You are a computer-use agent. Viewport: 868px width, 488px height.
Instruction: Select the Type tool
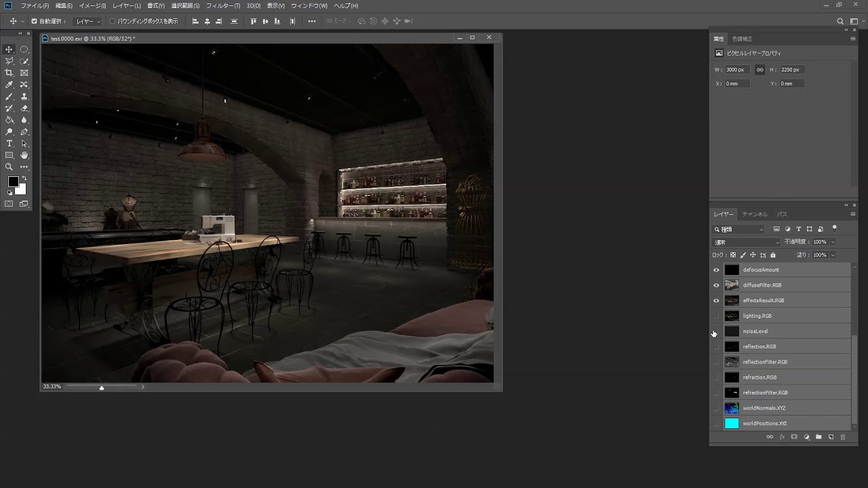click(9, 144)
